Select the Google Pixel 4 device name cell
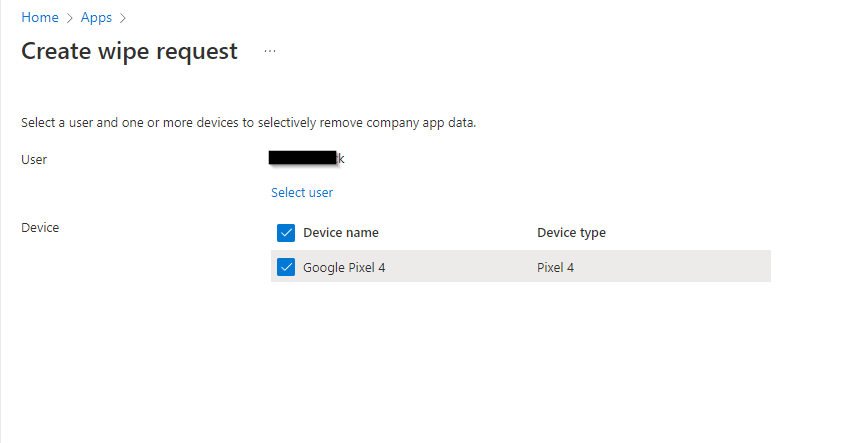This screenshot has height=443, width=855. [344, 267]
